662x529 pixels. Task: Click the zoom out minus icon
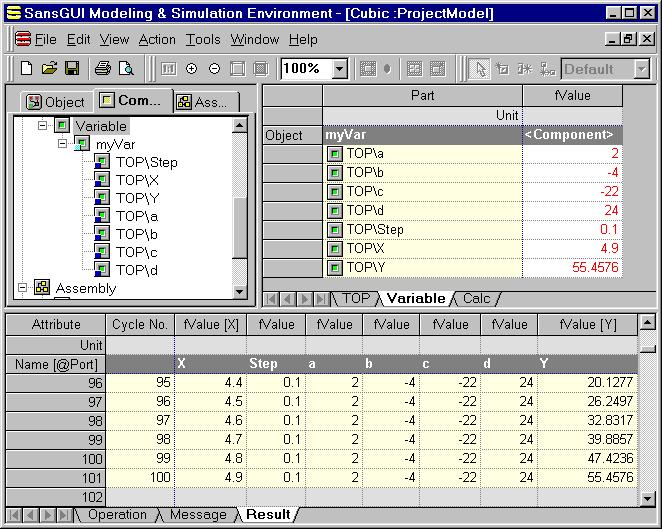[x=214, y=69]
